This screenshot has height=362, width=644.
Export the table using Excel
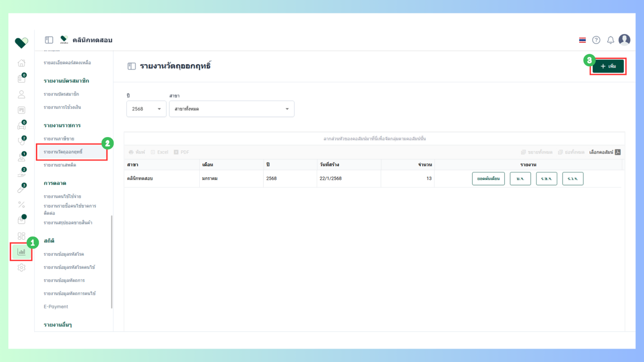click(x=160, y=152)
